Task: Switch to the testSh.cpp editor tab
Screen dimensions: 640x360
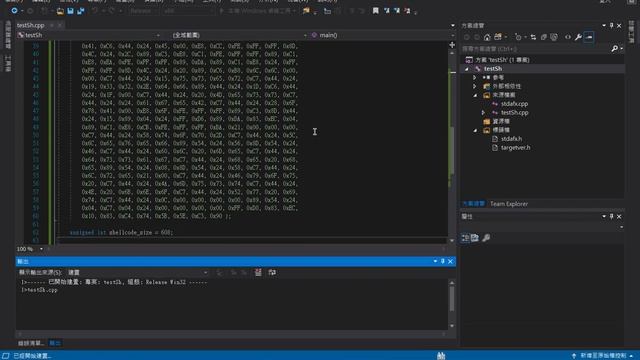Action: point(31,25)
